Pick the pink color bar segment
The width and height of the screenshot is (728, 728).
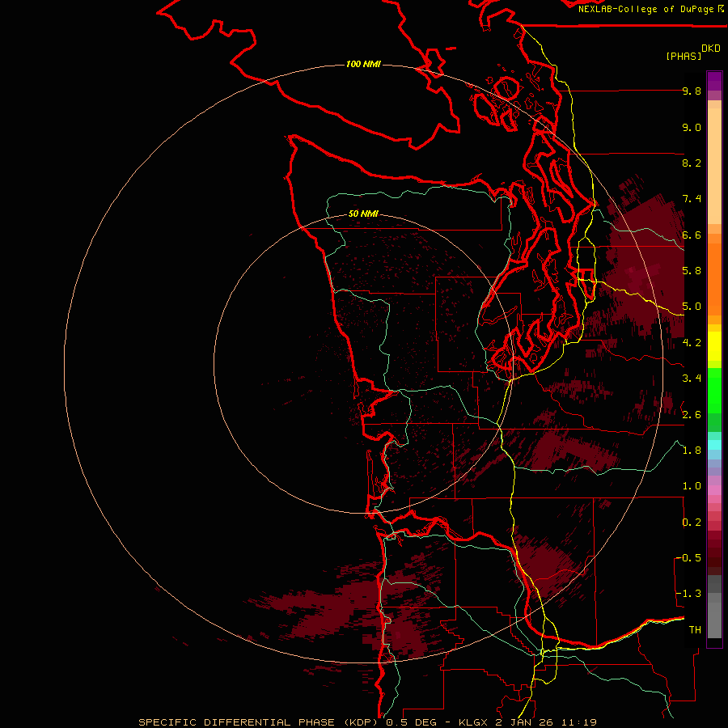click(x=714, y=490)
